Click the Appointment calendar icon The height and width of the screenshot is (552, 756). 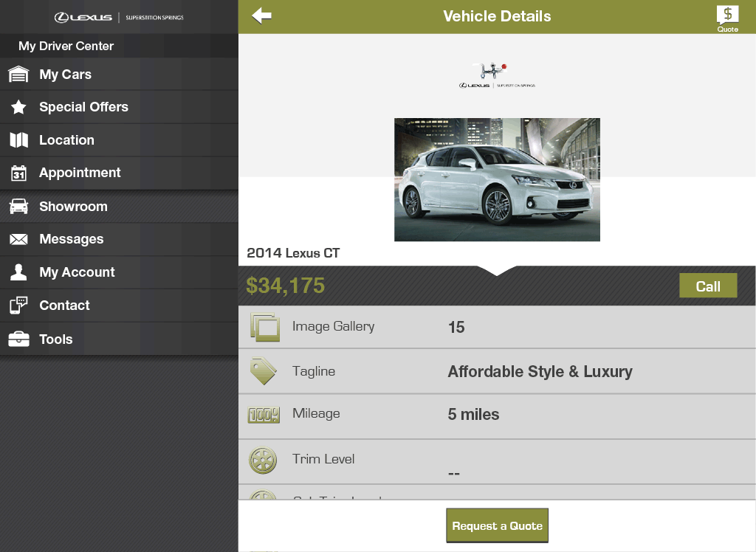tap(18, 173)
